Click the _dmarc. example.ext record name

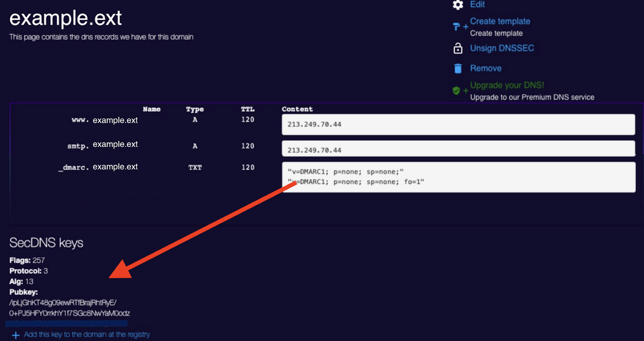[x=98, y=167]
